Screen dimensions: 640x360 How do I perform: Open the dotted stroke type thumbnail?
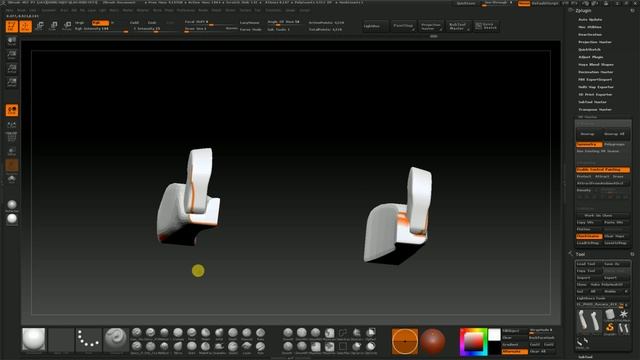tap(89, 340)
